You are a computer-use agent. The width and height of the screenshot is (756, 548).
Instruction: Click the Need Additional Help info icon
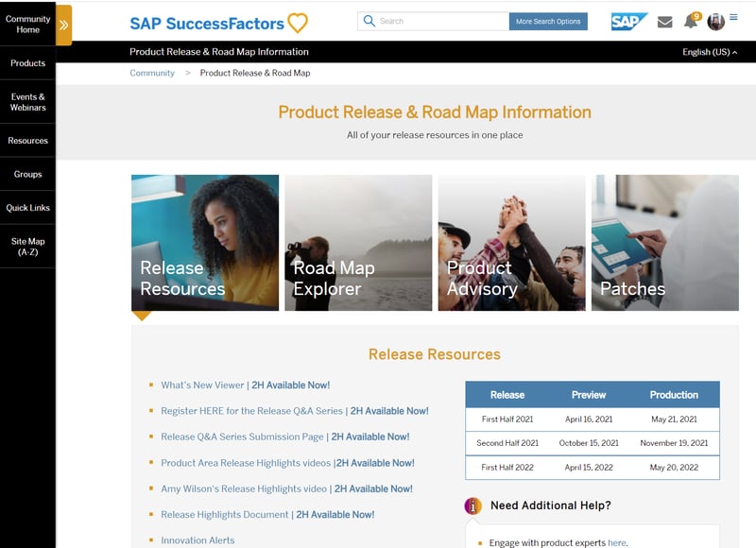click(473, 505)
